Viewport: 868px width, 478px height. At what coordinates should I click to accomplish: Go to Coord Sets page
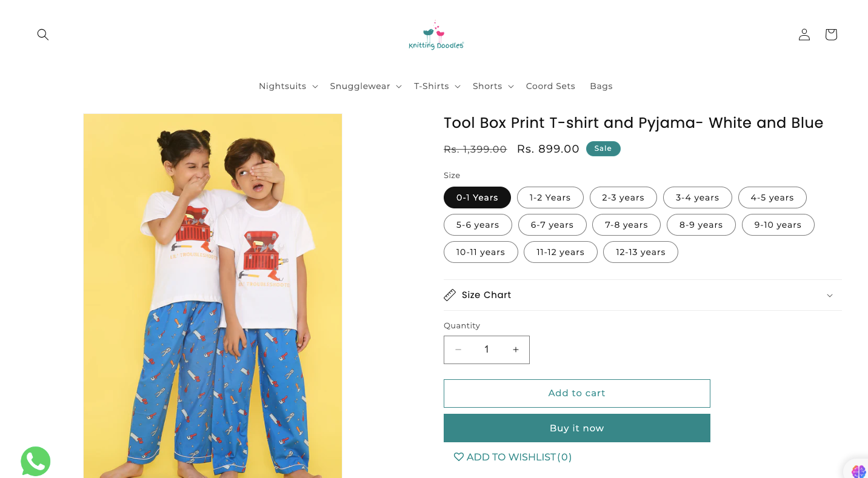click(x=550, y=86)
